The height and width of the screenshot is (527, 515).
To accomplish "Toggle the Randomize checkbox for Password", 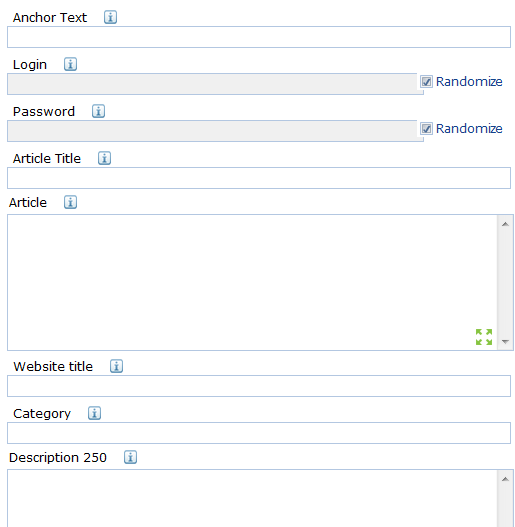I will [427, 129].
